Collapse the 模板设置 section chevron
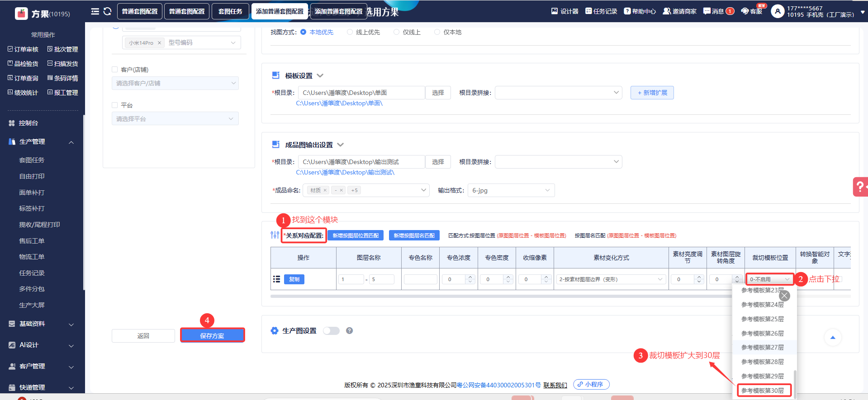Image resolution: width=868 pixels, height=400 pixels. [320, 75]
